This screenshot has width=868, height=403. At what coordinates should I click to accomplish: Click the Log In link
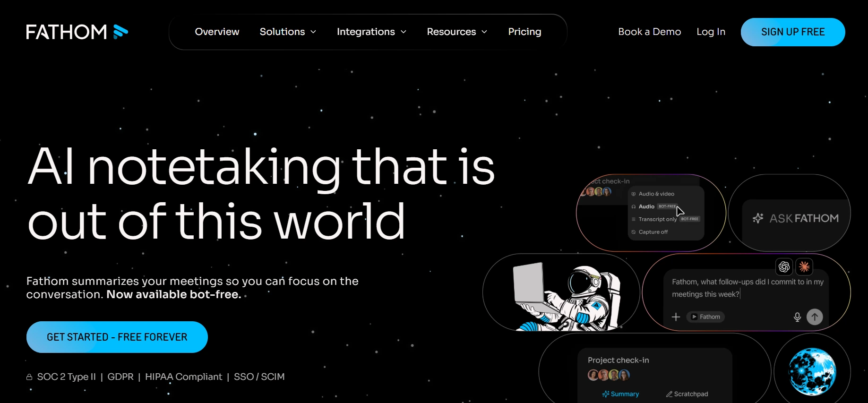click(x=711, y=32)
